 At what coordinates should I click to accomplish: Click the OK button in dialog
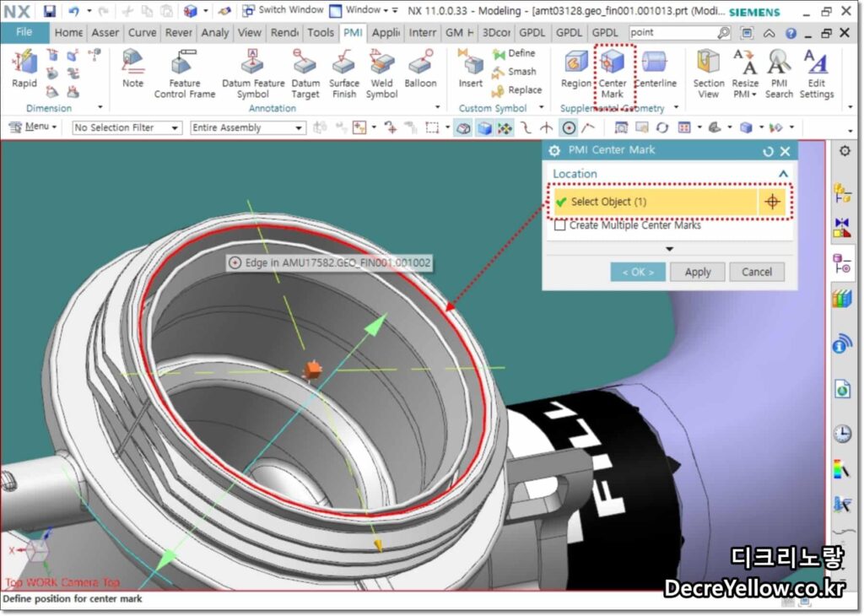coord(638,272)
